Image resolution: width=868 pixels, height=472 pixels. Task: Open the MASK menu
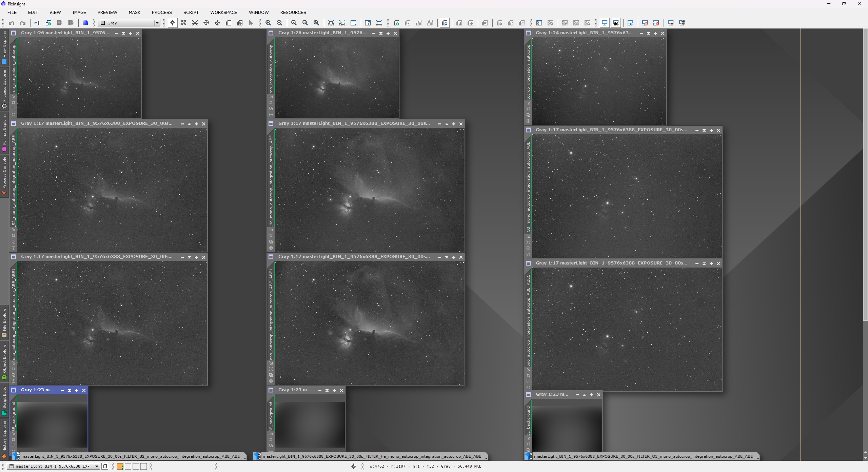click(x=134, y=12)
